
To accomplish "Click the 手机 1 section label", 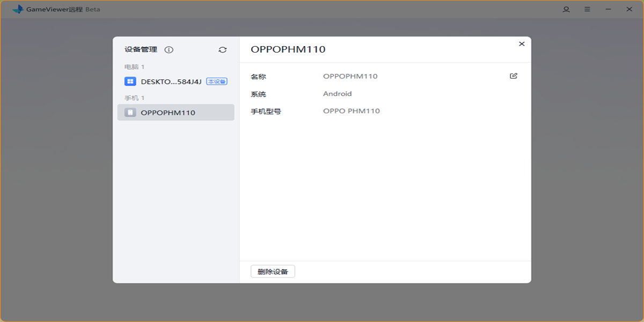I will click(x=135, y=98).
